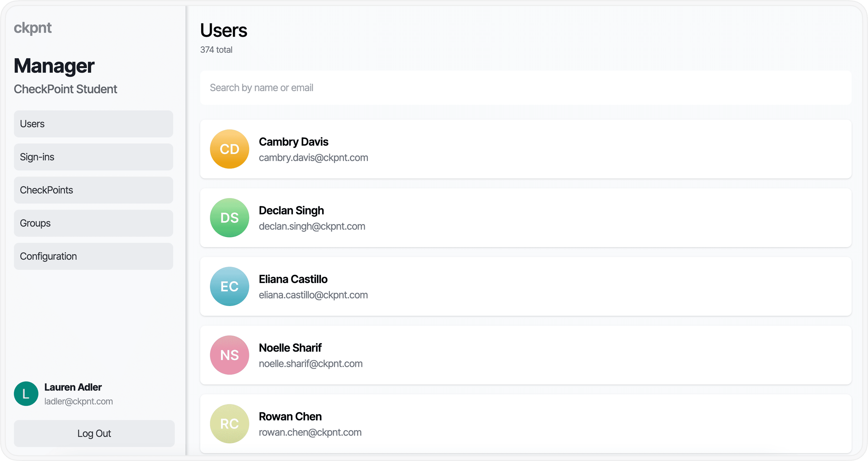Select the Declan Singh user row
The height and width of the screenshot is (461, 868).
tap(526, 218)
